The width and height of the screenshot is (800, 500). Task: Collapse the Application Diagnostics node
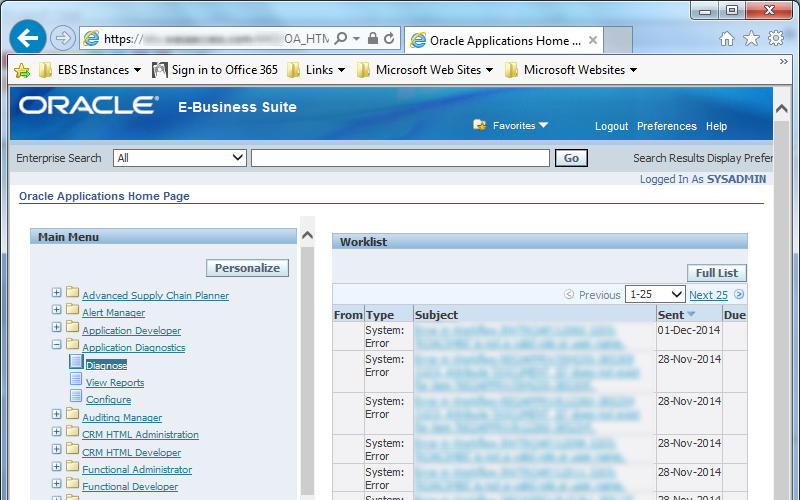point(57,344)
